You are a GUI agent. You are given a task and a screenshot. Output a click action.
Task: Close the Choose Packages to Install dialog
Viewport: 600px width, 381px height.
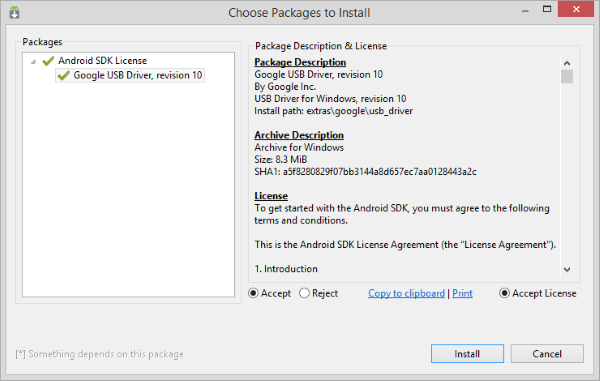click(x=576, y=9)
